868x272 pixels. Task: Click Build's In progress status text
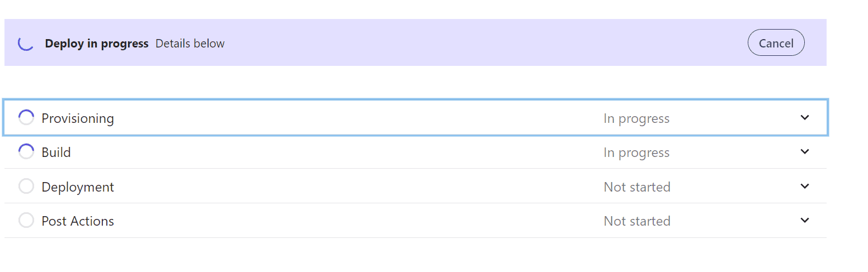coord(636,152)
